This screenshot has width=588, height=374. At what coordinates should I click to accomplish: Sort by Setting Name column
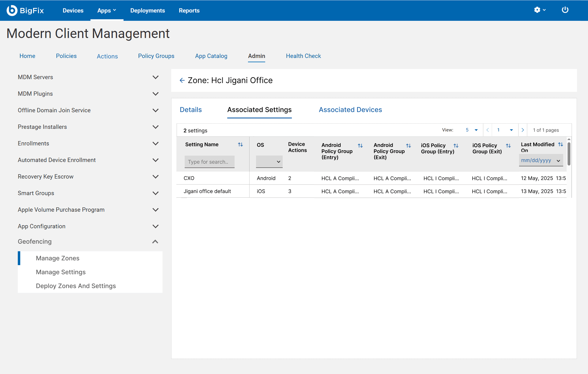pyautogui.click(x=240, y=144)
